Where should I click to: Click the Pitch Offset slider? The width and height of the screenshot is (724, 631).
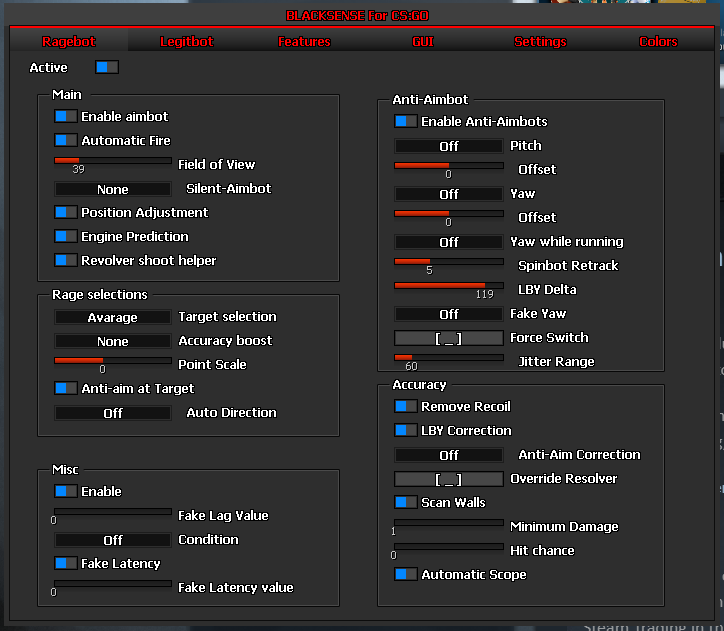point(449,165)
